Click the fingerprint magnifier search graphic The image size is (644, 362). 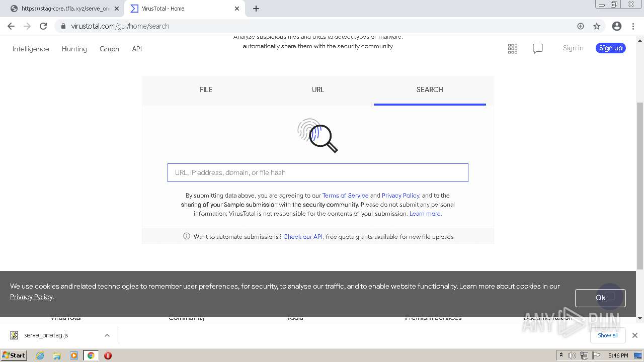pyautogui.click(x=317, y=135)
